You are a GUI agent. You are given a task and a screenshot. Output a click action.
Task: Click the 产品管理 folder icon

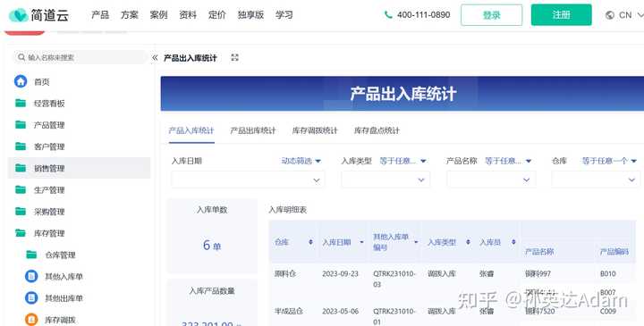click(x=21, y=125)
